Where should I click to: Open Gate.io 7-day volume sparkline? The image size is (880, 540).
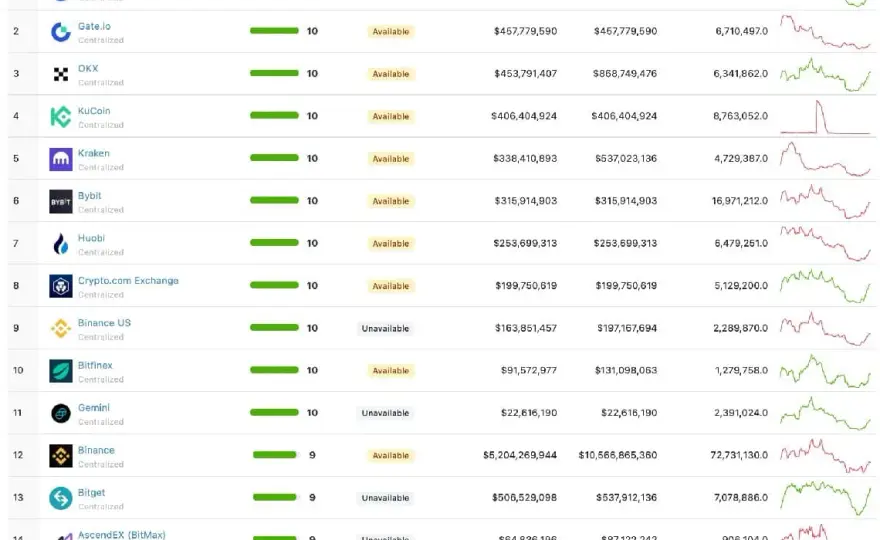(825, 32)
